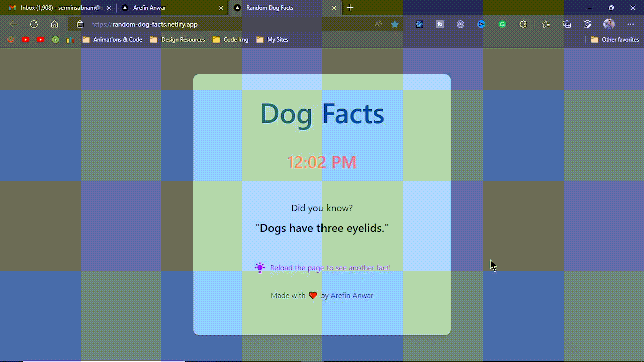Image resolution: width=644 pixels, height=362 pixels.
Task: Expand the My Sites bookmark folder
Action: (272, 40)
